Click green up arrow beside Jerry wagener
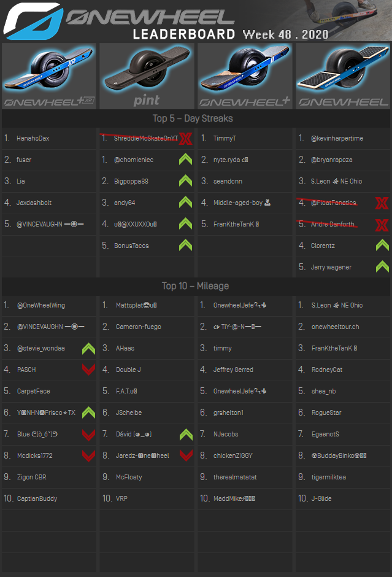This screenshot has width=392, height=577. [x=382, y=268]
